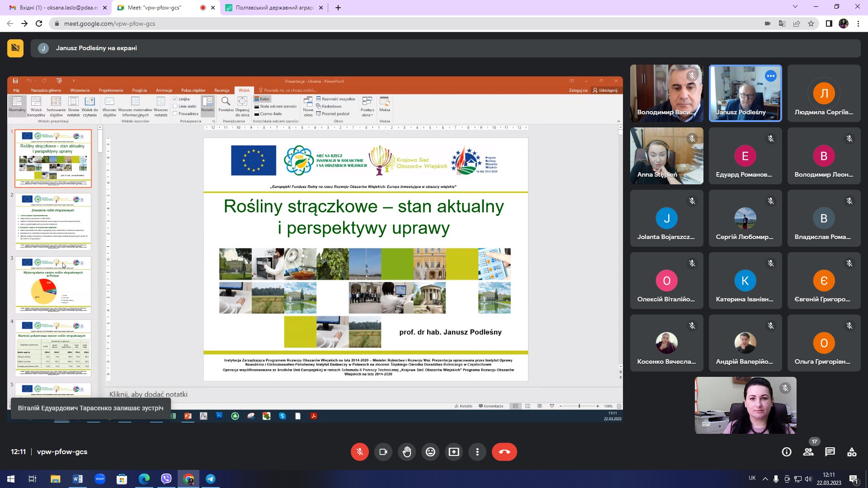Open activities panel icon

[852, 452]
